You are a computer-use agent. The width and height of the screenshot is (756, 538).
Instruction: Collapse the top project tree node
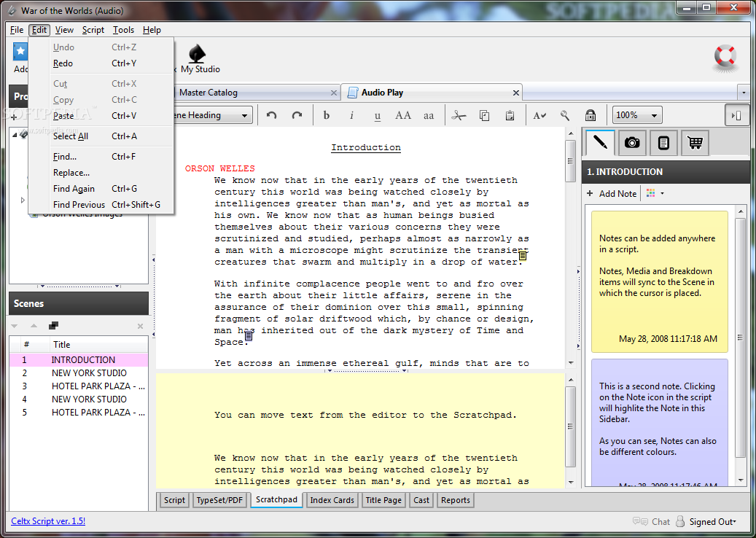pyautogui.click(x=14, y=135)
